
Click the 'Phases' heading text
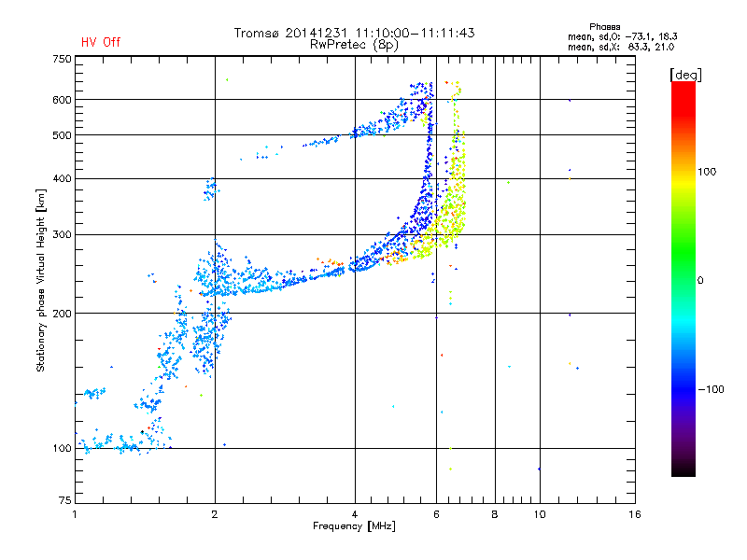tap(604, 27)
